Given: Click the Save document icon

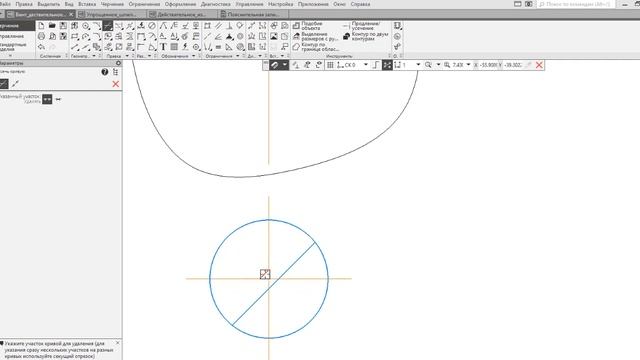Looking at the screenshot, I should pos(63,26).
